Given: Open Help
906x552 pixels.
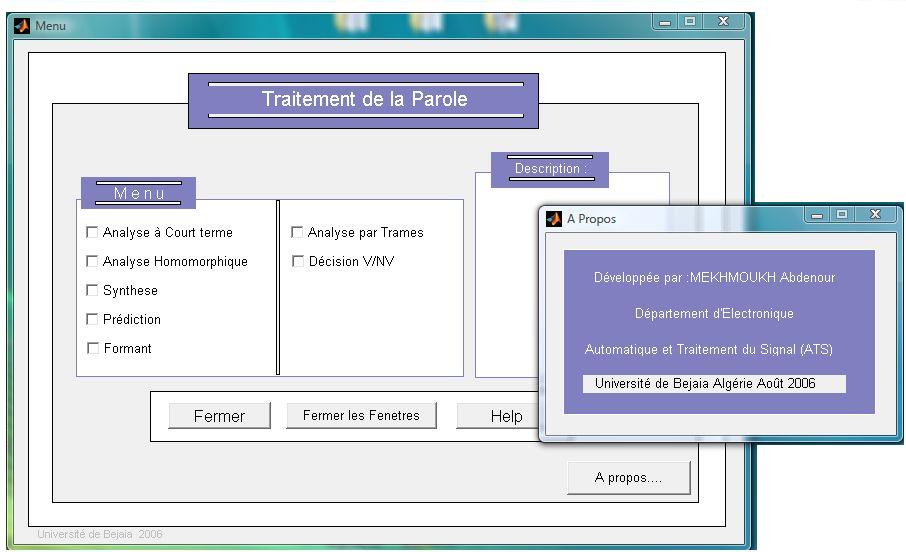Looking at the screenshot, I should pyautogui.click(x=498, y=416).
